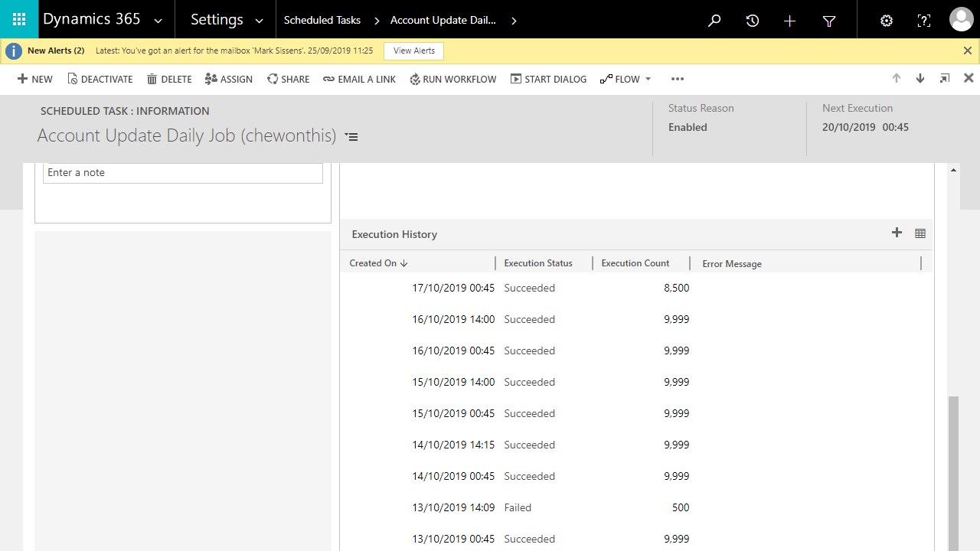This screenshot has width=980, height=551.
Task: Expand the Settings area dropdown chevron
Action: click(259, 21)
